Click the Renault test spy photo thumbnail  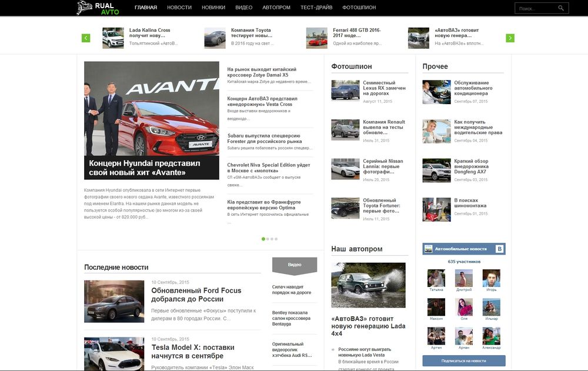pos(345,130)
